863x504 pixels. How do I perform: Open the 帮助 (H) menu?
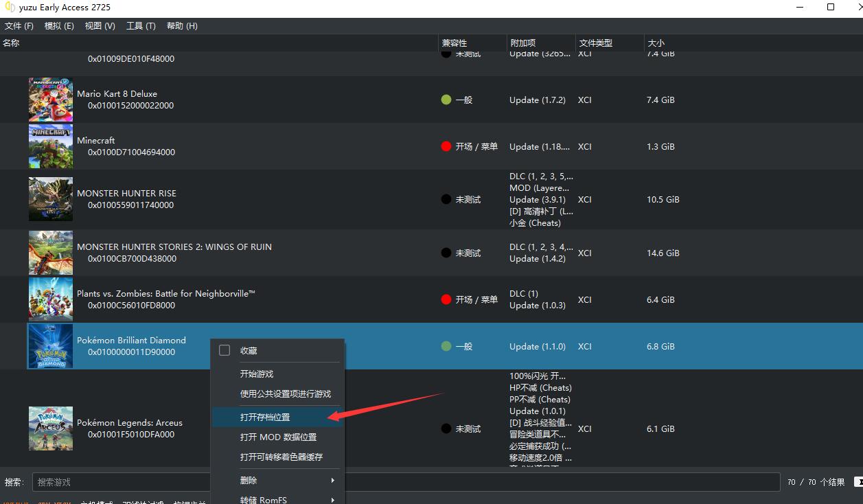[182, 26]
